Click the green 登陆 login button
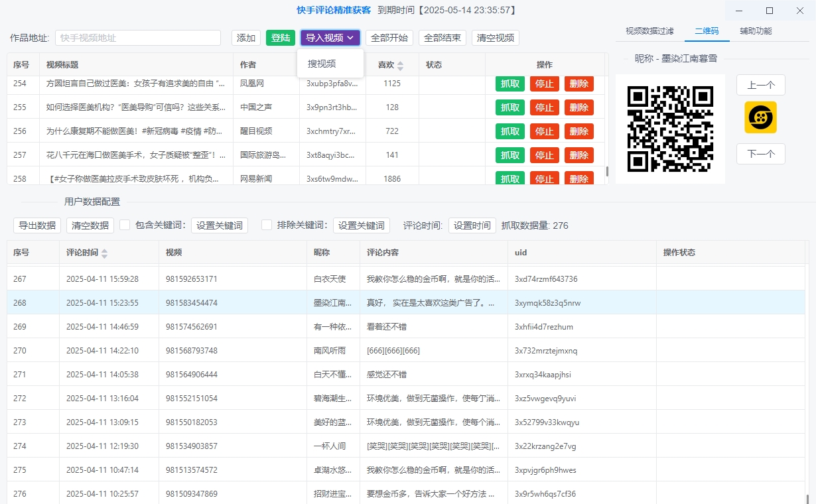The width and height of the screenshot is (816, 504). (281, 38)
